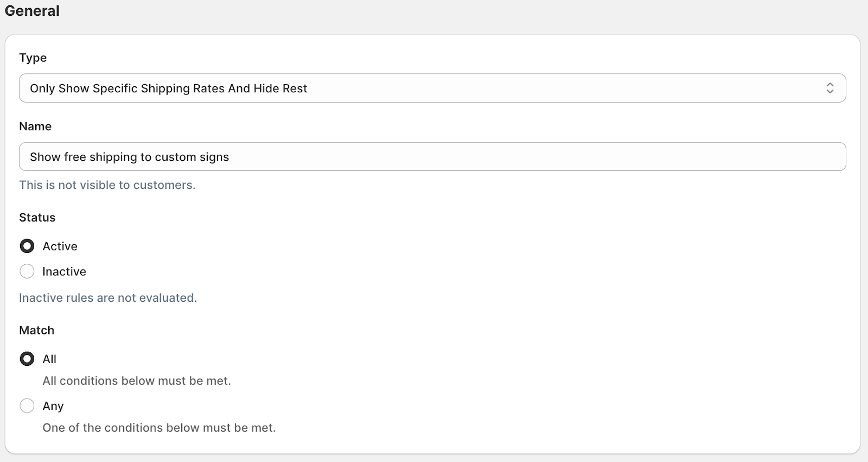Select the Active status radio button

tap(27, 246)
